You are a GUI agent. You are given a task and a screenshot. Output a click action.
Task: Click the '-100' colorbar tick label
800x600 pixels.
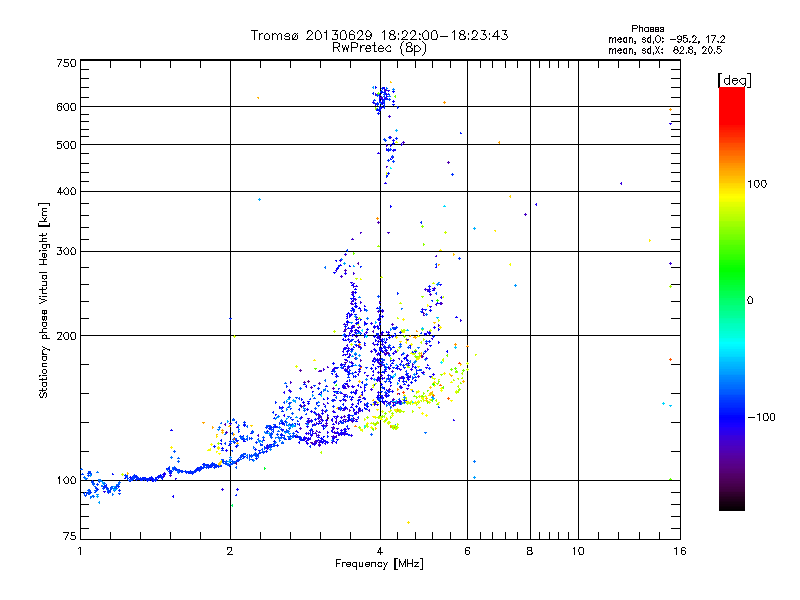761,417
